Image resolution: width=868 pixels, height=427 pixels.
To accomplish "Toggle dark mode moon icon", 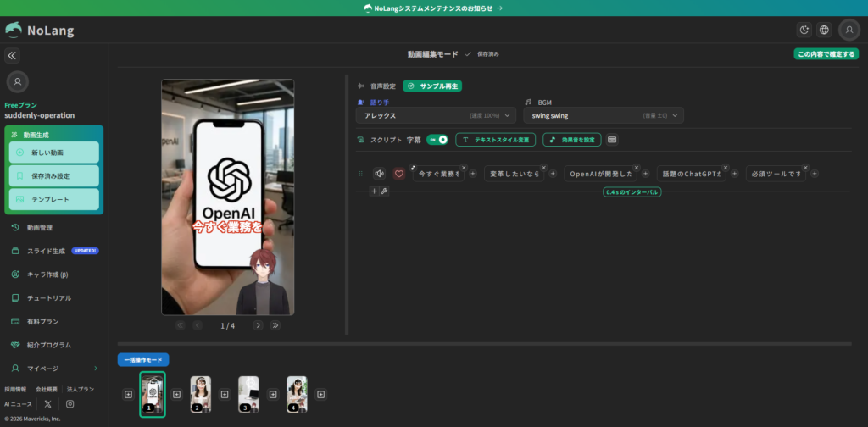I will click(804, 30).
